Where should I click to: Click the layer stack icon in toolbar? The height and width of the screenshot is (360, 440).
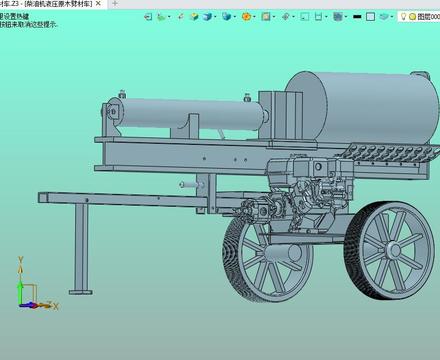coord(384,16)
